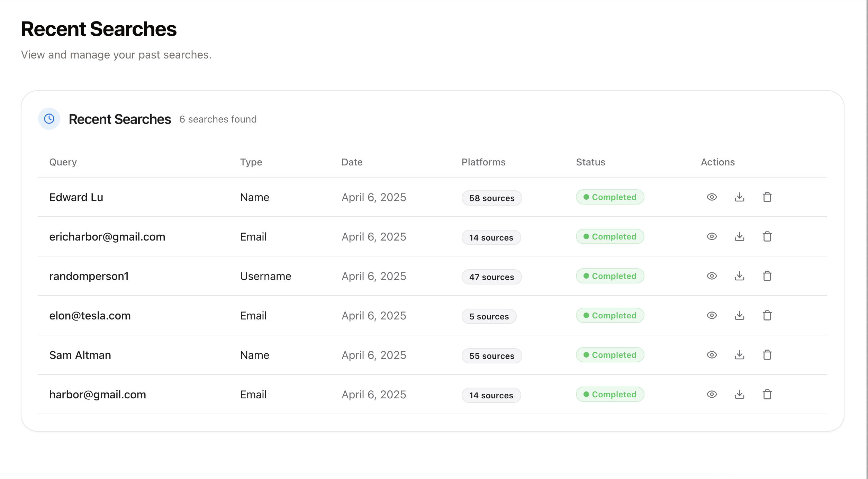Delete the randomperson1 search entry

tap(767, 276)
